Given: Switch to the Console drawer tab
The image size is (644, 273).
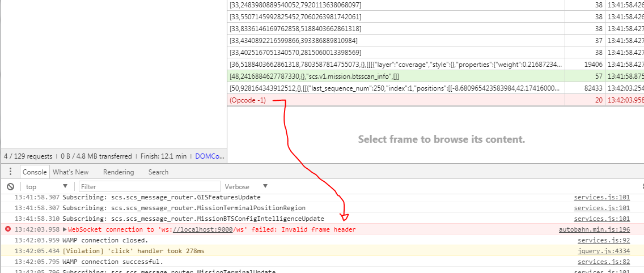Looking at the screenshot, I should pyautogui.click(x=35, y=172).
